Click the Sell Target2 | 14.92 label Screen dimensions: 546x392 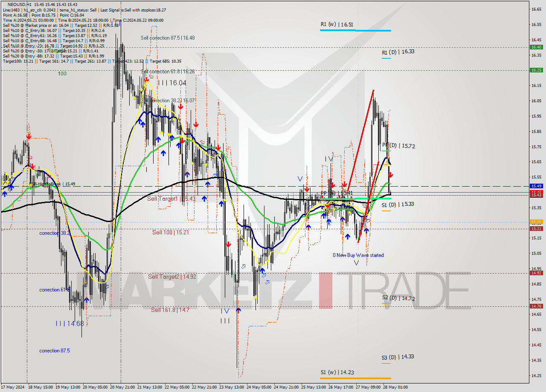point(172,277)
